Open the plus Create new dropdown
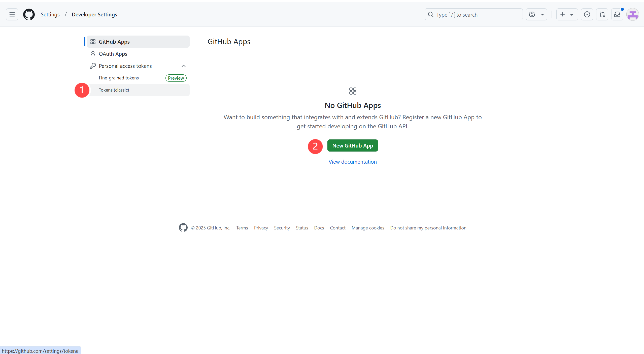644x354 pixels. [x=567, y=14]
